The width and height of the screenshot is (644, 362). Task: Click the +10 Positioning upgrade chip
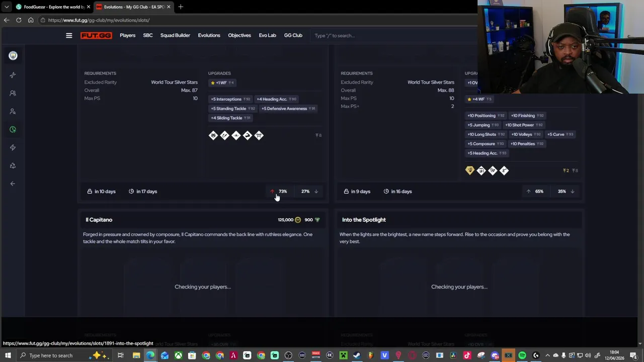486,116
